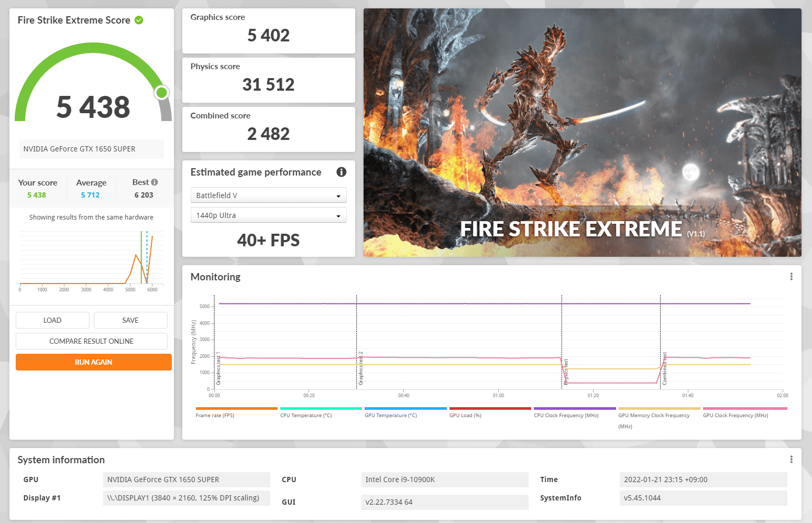The height and width of the screenshot is (523, 812).
Task: Click the info icon beside Best score
Action: (x=155, y=182)
